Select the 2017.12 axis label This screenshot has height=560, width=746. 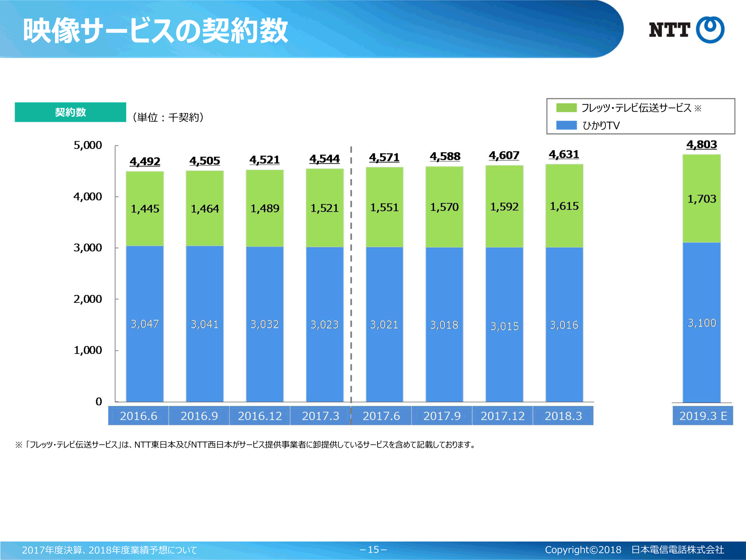click(502, 416)
